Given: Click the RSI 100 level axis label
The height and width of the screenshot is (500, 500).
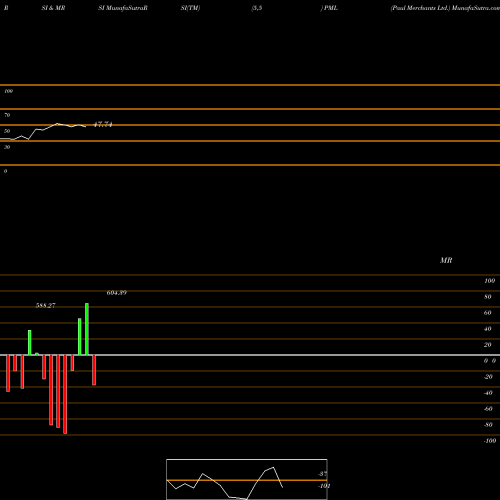Looking at the screenshot, I should pos(8,91).
